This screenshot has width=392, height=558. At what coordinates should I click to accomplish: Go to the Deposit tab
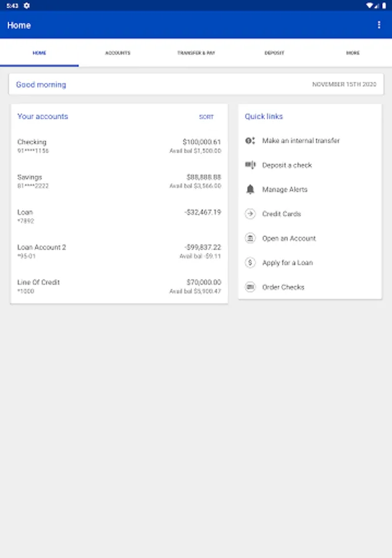point(274,53)
